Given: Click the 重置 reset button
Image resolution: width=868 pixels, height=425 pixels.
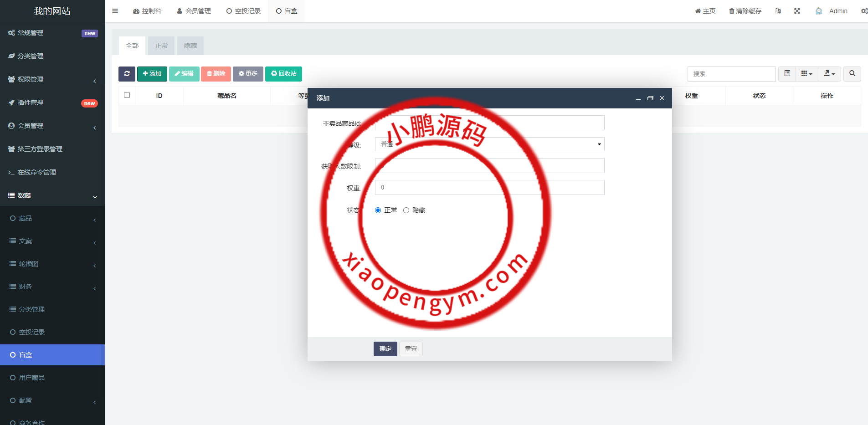Looking at the screenshot, I should click(411, 349).
